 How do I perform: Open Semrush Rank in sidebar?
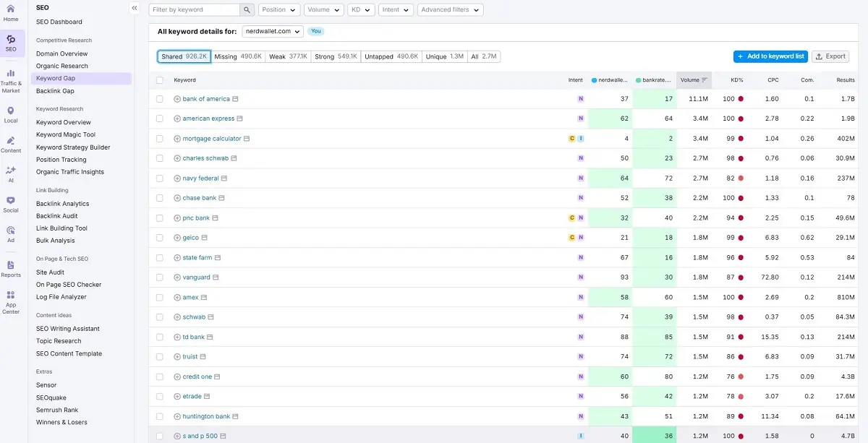point(57,410)
